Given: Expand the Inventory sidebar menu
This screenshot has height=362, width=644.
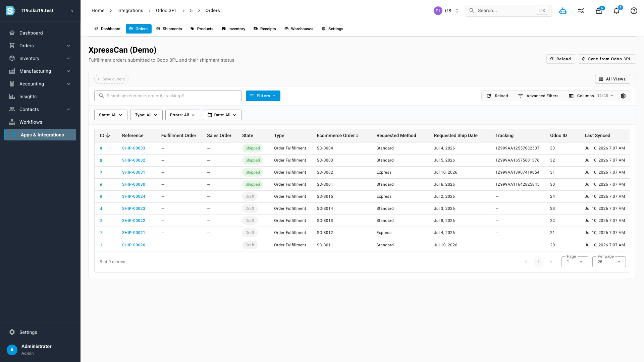Looking at the screenshot, I should point(68,58).
